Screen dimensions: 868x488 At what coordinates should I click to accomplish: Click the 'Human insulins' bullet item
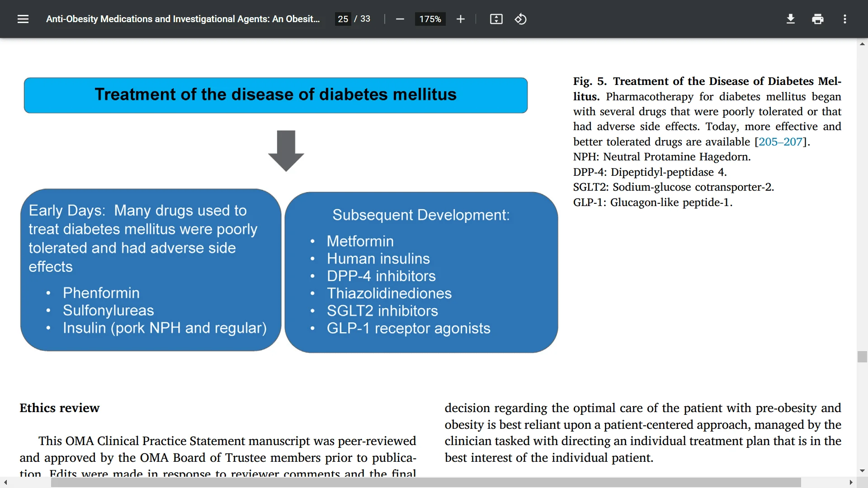click(x=378, y=258)
